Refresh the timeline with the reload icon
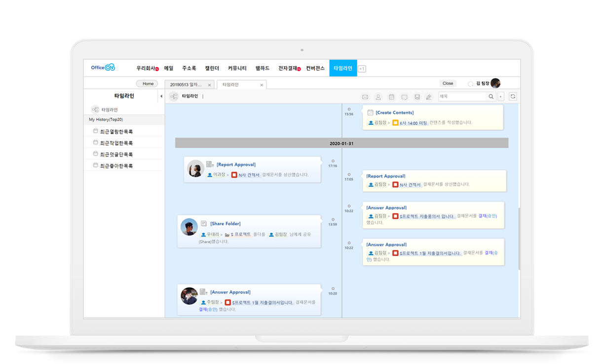 pyautogui.click(x=513, y=97)
